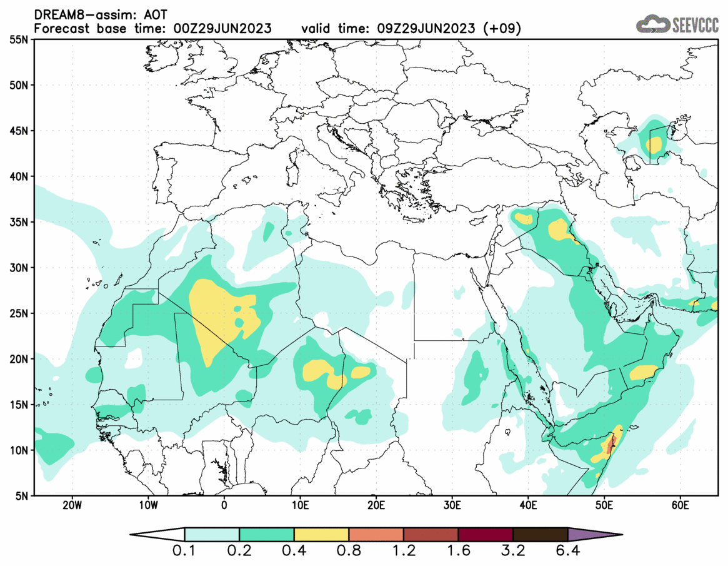Click the 30N latitude label
728x566 pixels.
(x=19, y=268)
